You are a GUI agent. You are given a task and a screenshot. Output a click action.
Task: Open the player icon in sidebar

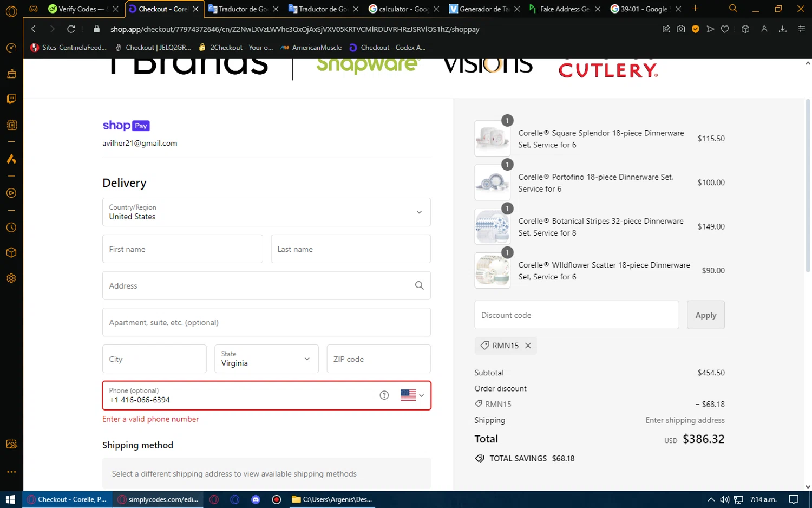click(11, 193)
